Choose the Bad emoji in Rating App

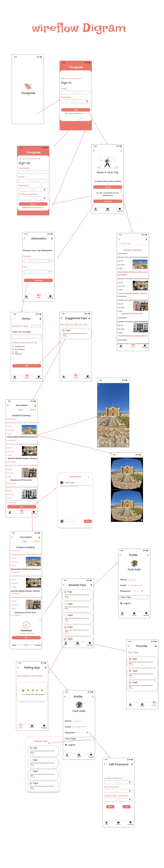[x=37, y=690]
